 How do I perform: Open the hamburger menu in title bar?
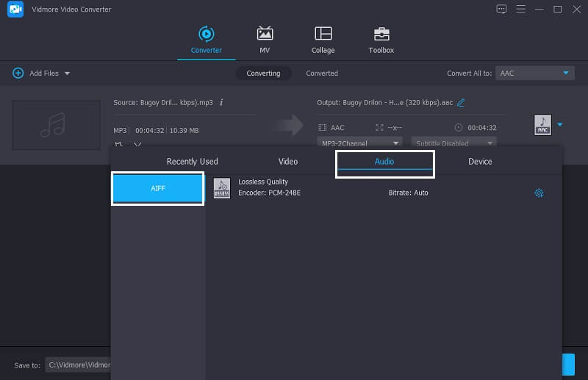click(x=522, y=9)
